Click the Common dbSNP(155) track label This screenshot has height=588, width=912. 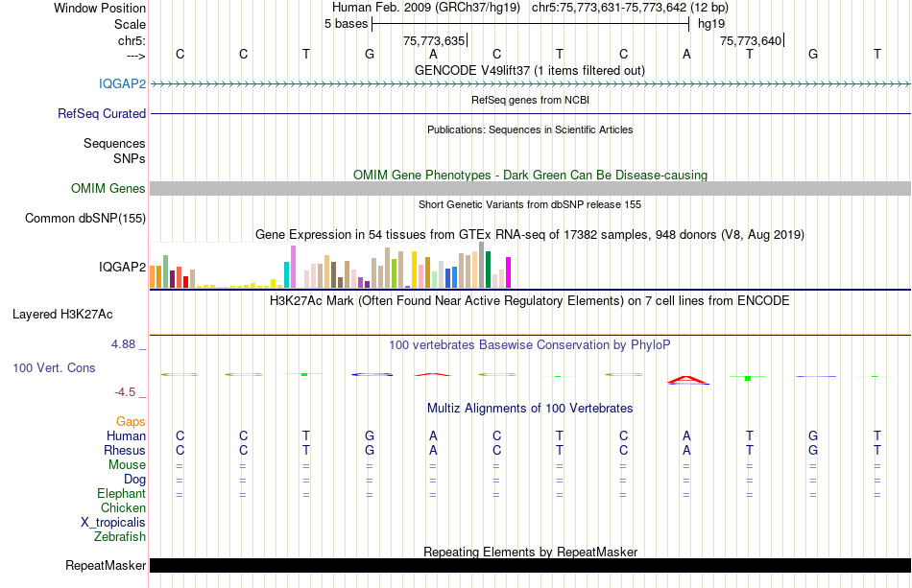pyautogui.click(x=85, y=219)
